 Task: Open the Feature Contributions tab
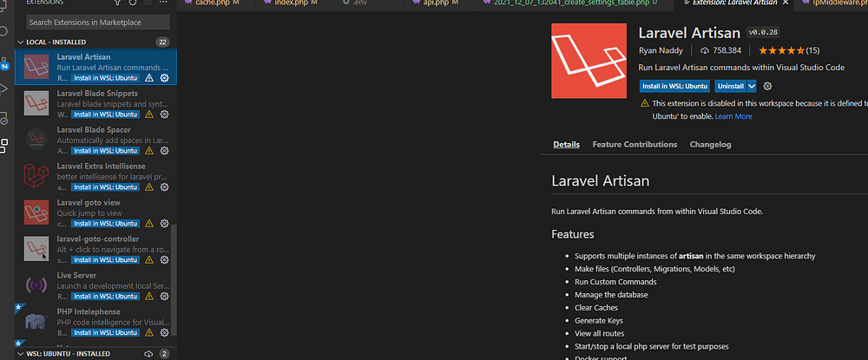(x=635, y=144)
